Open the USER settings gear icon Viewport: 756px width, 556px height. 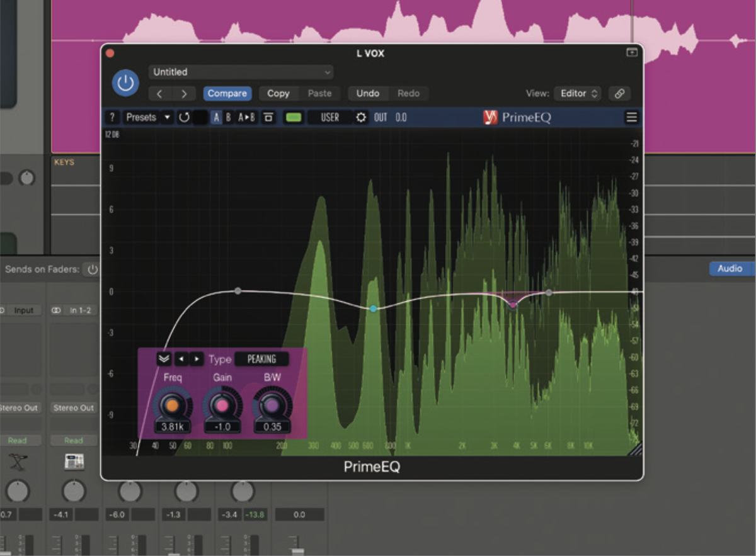(x=361, y=117)
